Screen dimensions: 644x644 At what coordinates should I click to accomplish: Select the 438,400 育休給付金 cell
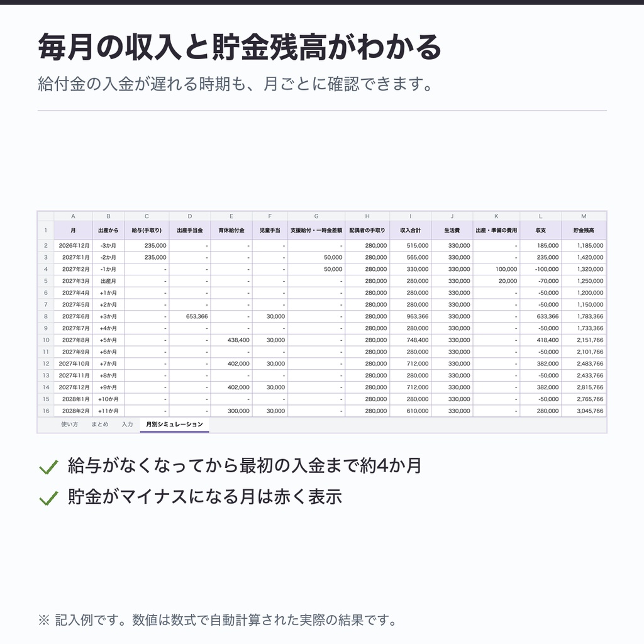[231, 340]
